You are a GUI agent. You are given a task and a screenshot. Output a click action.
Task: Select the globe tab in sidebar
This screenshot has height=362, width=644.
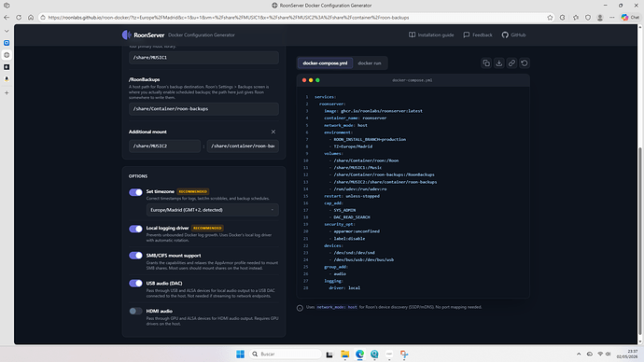pyautogui.click(x=7, y=55)
